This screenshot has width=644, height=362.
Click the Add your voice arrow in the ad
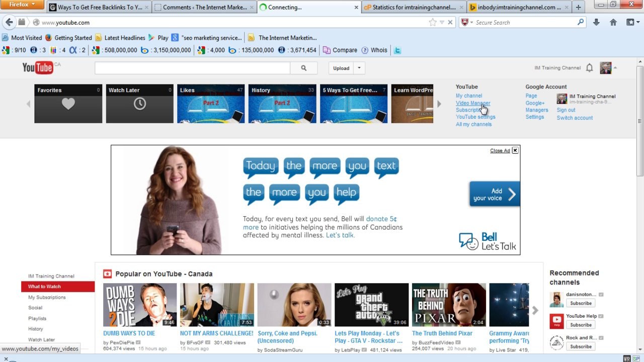pyautogui.click(x=512, y=195)
